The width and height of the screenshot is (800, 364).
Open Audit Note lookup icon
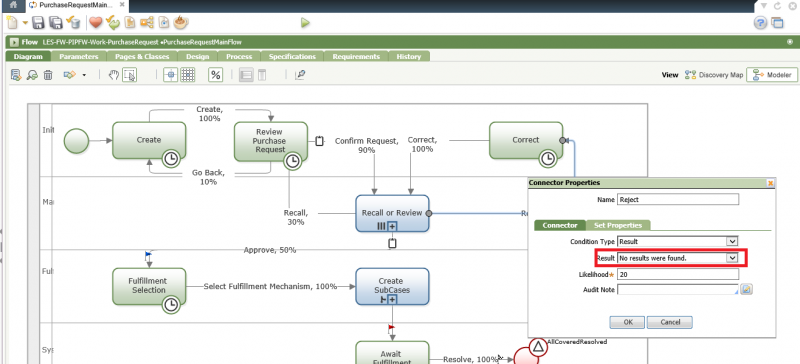tap(746, 289)
